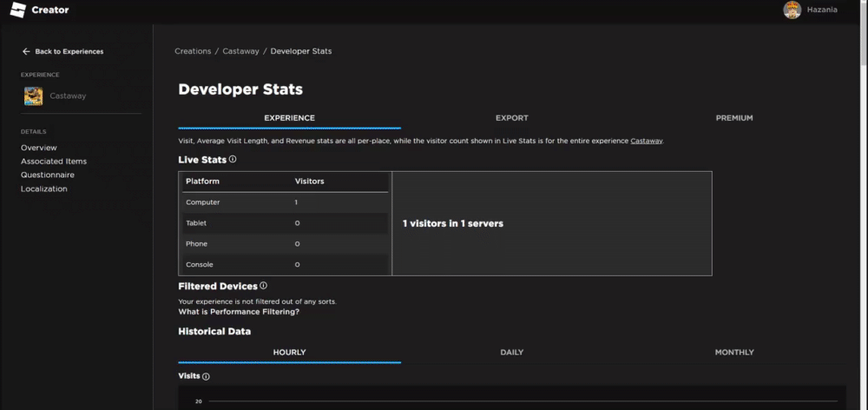868x410 pixels.
Task: Click the Hazania username
Action: pos(822,10)
